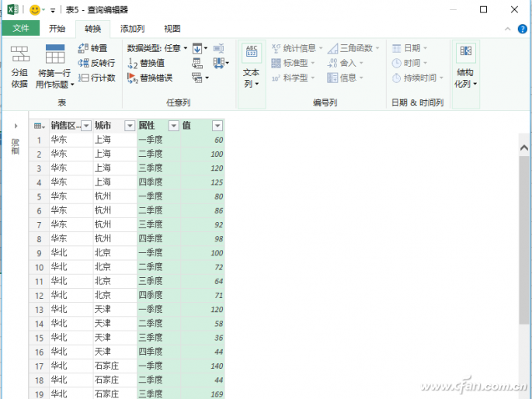Select the Transform (转换) tab
Screen dimensions: 532x399
click(x=92, y=29)
